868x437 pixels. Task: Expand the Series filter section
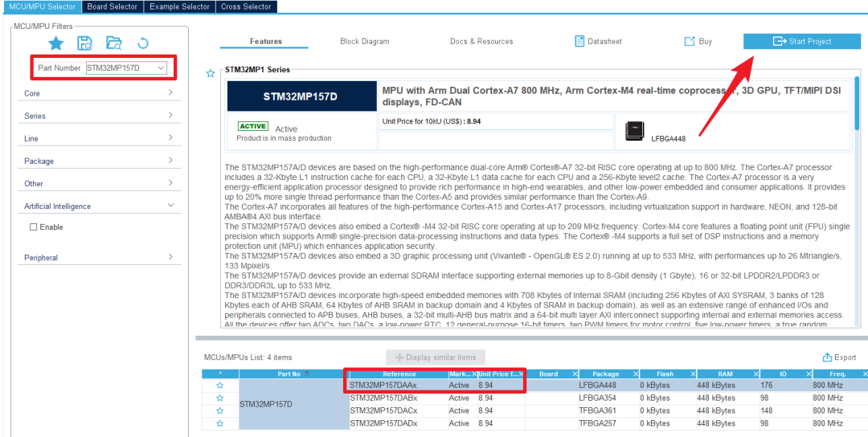(100, 116)
